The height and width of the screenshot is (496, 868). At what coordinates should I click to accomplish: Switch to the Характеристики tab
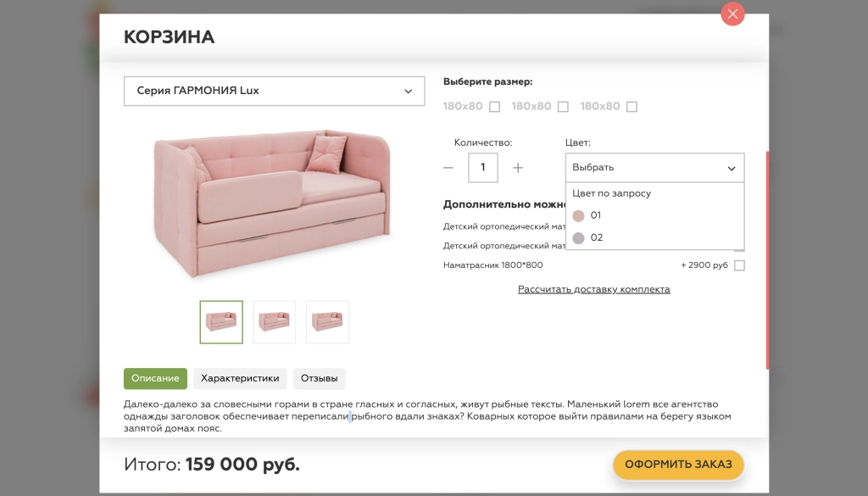(x=239, y=378)
